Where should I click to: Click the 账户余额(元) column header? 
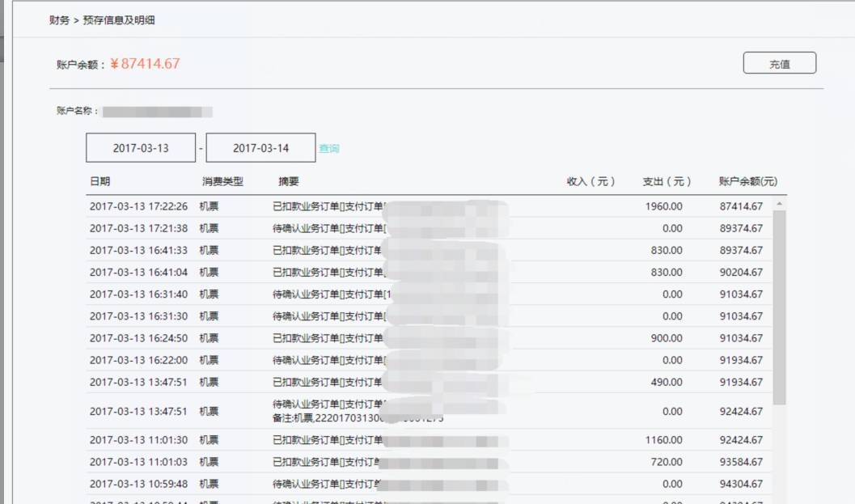click(x=747, y=182)
